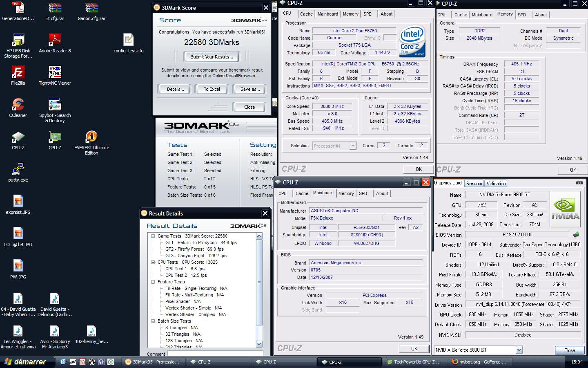Click the Core Speed 3880.3 MHz value
588x368 pixels.
click(332, 106)
